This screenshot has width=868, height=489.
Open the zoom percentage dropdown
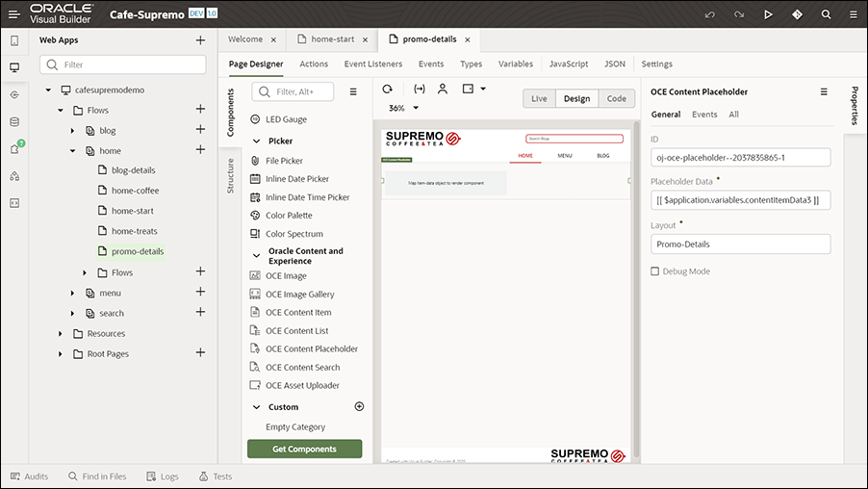click(x=416, y=108)
